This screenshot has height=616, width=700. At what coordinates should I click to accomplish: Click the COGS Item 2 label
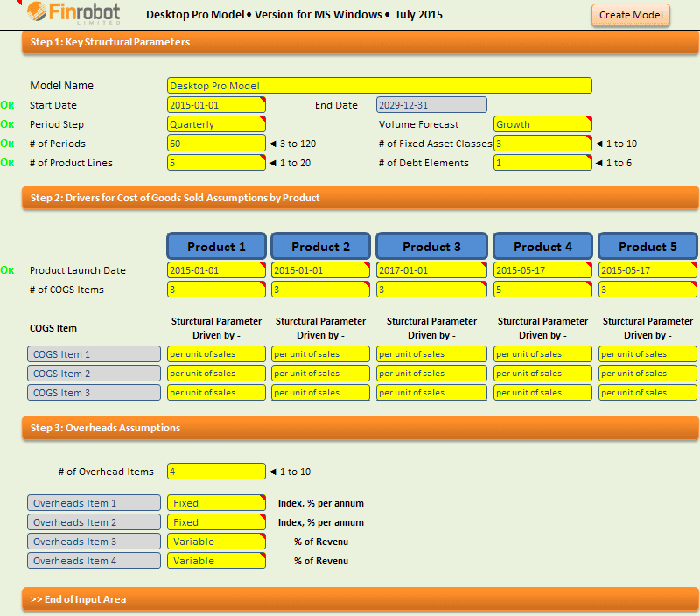pyautogui.click(x=94, y=373)
